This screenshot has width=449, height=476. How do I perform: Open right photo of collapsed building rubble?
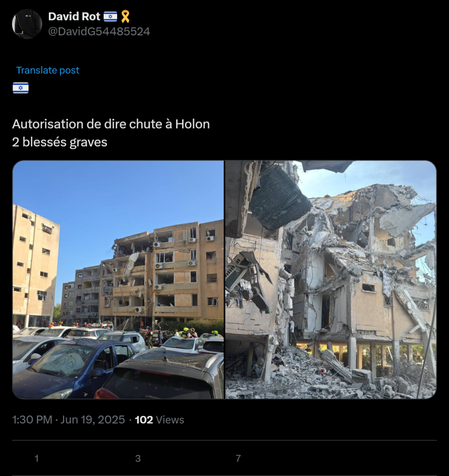[x=330, y=279]
